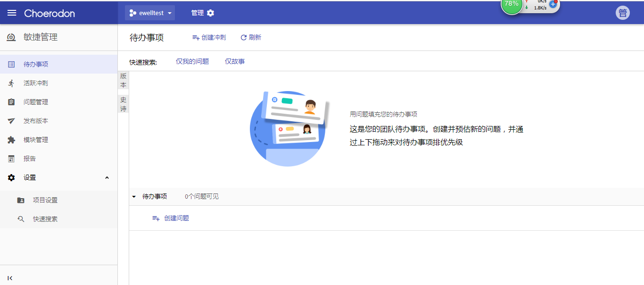Open the hamburger main menu
This screenshot has height=285, width=644.
[x=12, y=13]
